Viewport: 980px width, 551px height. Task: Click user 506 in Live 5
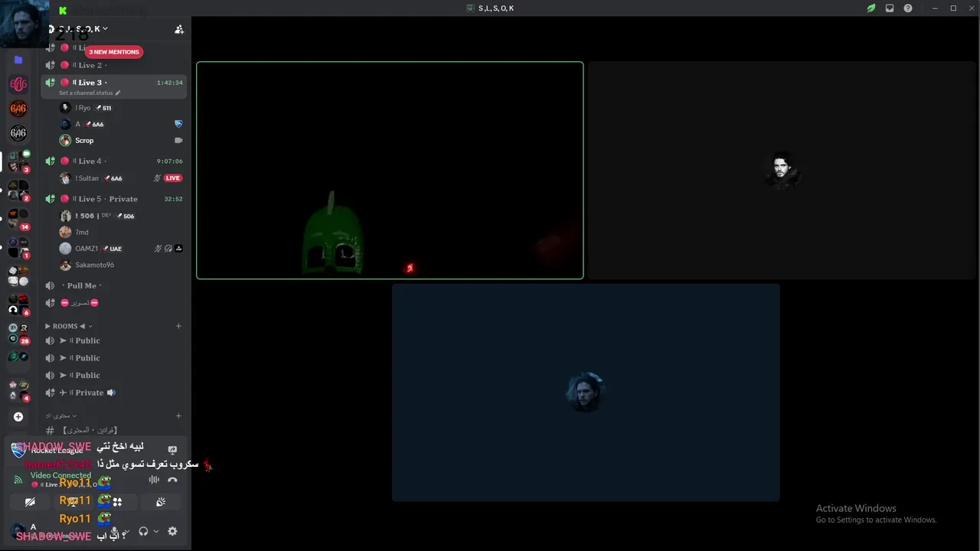122,216
